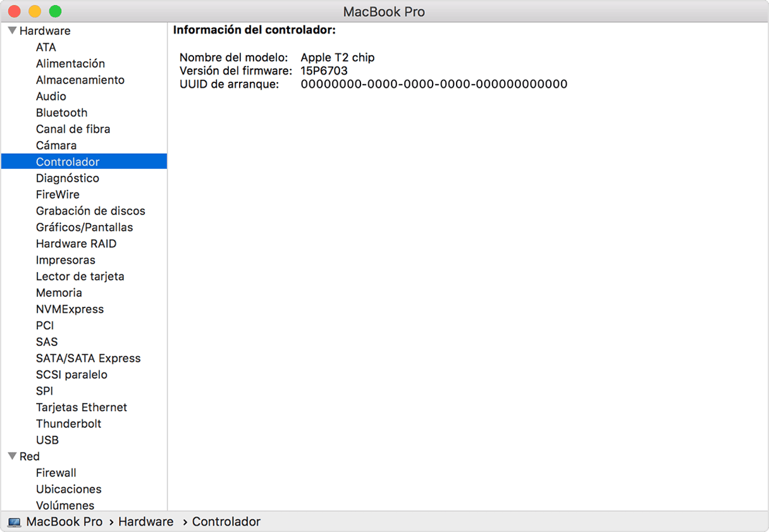Open Tarjetas Ethernet entry

(x=82, y=407)
